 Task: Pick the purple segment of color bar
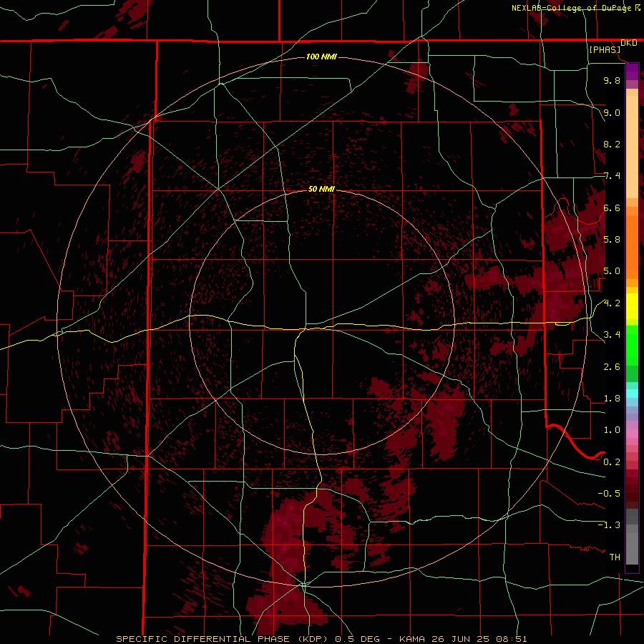(x=632, y=72)
